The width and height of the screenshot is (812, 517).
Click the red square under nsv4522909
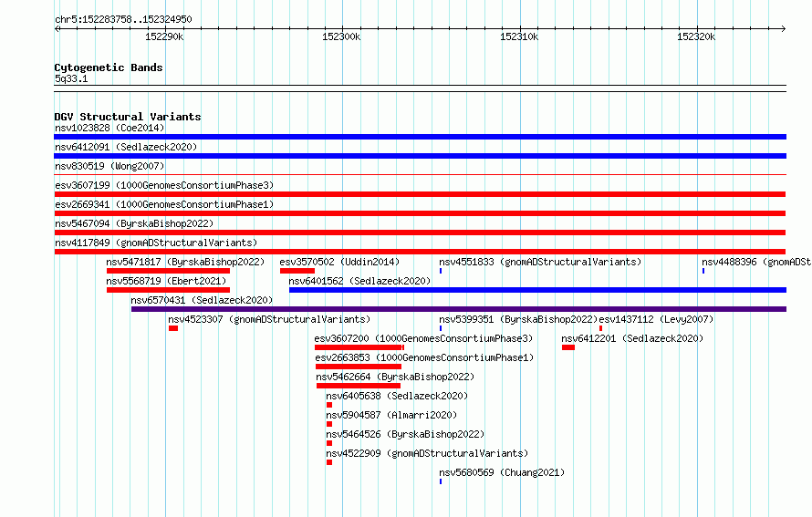click(x=329, y=462)
